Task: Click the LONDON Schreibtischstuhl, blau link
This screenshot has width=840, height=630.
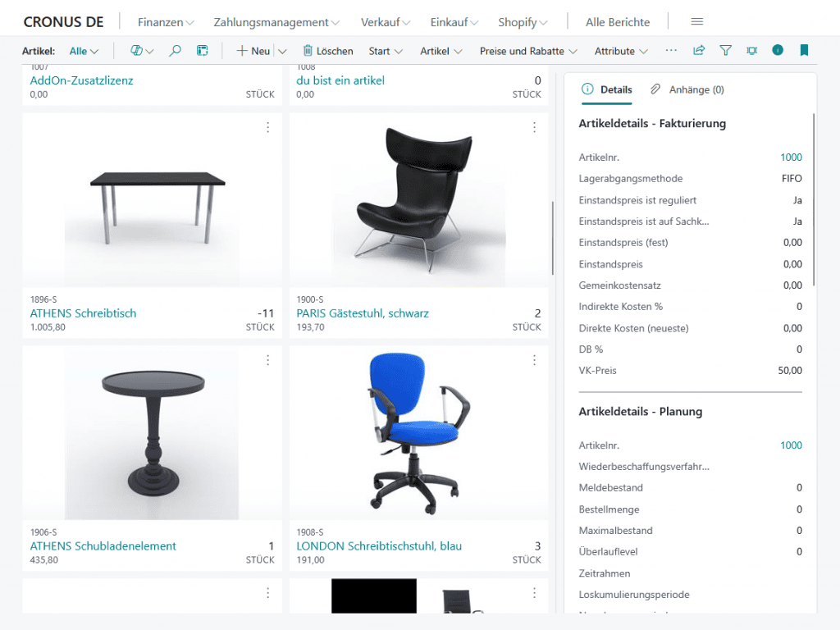Action: 379,546
